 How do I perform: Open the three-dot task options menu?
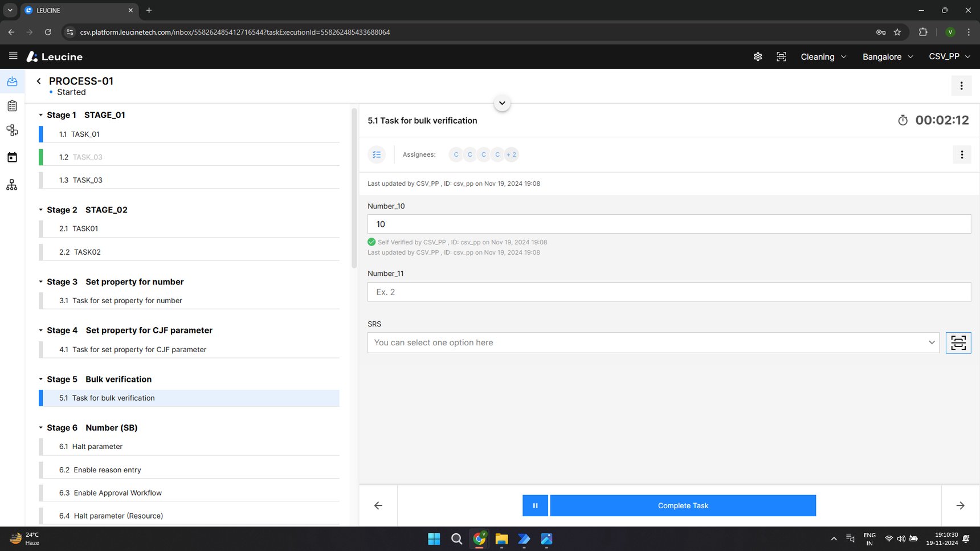tap(962, 154)
